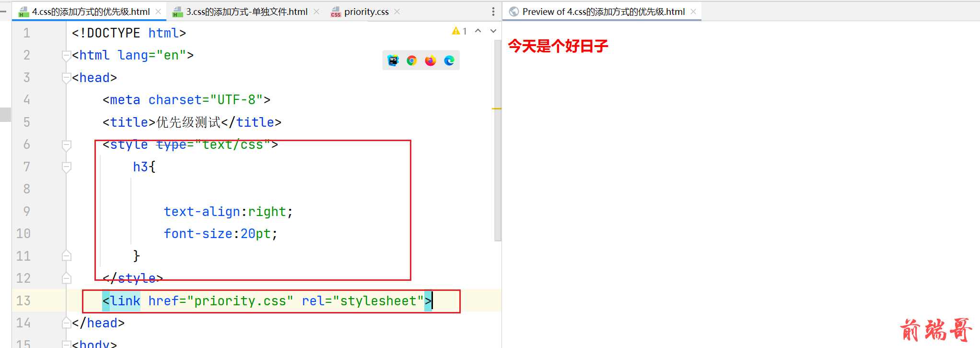Image resolution: width=980 pixels, height=348 pixels.
Task: Open page in Firefox browser
Action: (431, 60)
